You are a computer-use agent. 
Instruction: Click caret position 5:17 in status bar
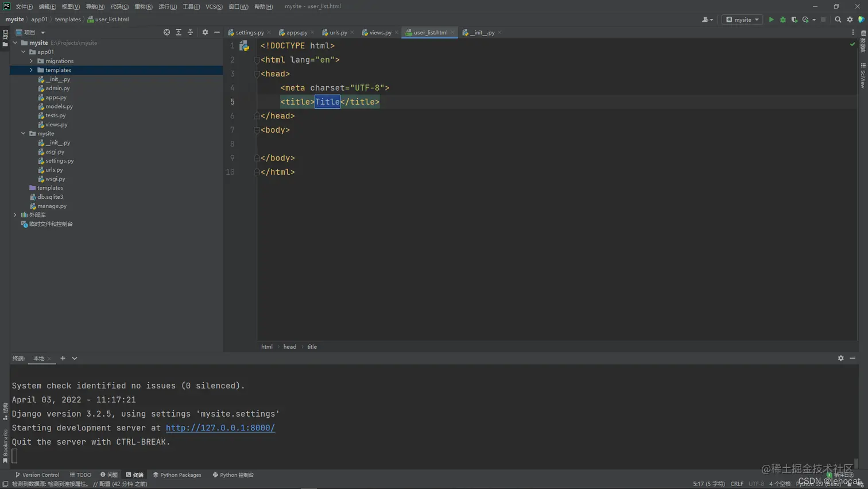click(708, 484)
